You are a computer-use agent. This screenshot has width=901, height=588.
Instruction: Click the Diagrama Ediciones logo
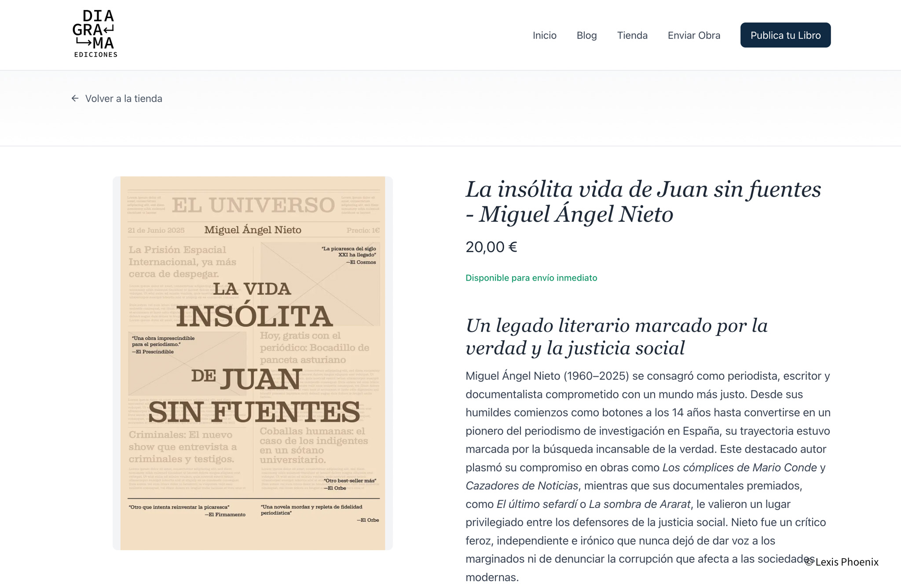(x=95, y=34)
